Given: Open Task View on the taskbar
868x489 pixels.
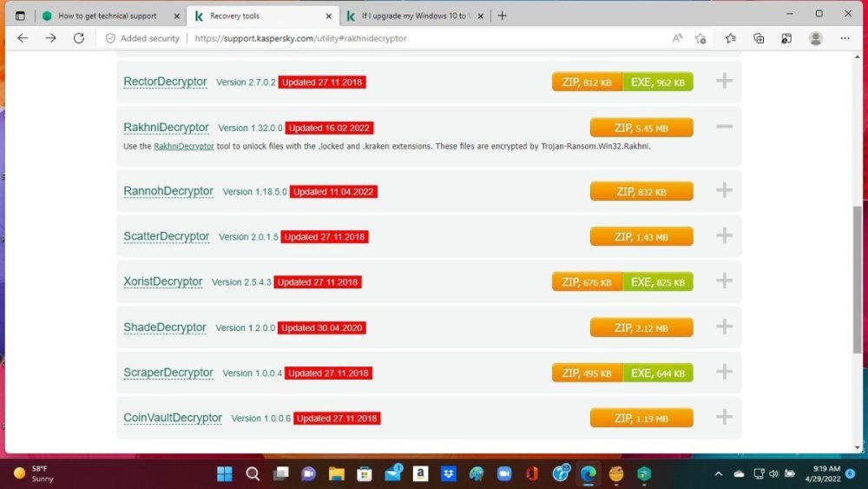Looking at the screenshot, I should point(281,474).
